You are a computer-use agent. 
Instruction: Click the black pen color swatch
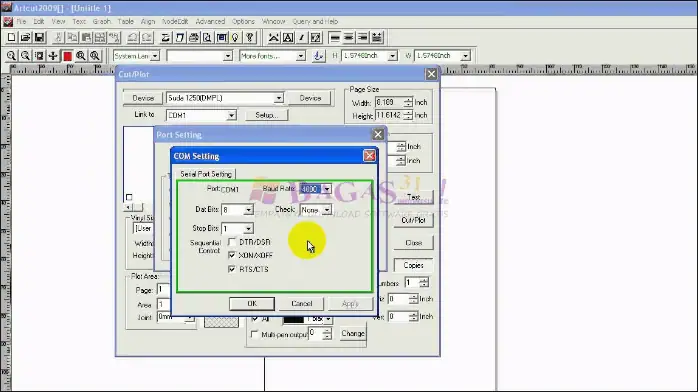tap(293, 319)
